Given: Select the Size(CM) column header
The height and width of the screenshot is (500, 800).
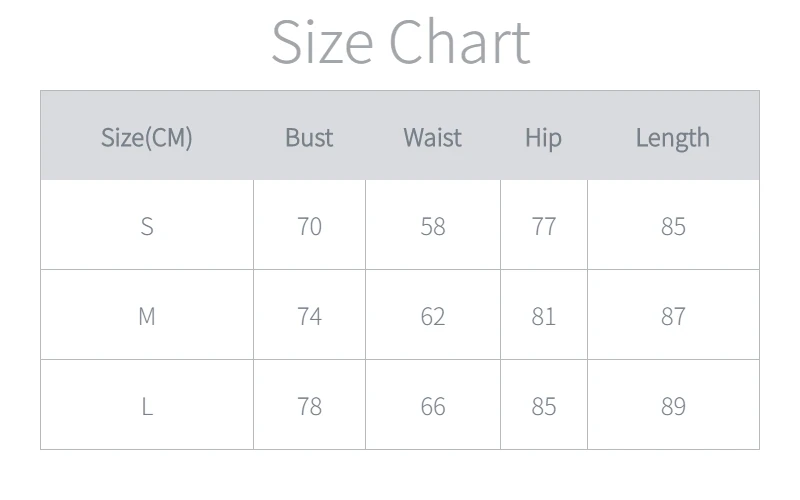Looking at the screenshot, I should (146, 137).
